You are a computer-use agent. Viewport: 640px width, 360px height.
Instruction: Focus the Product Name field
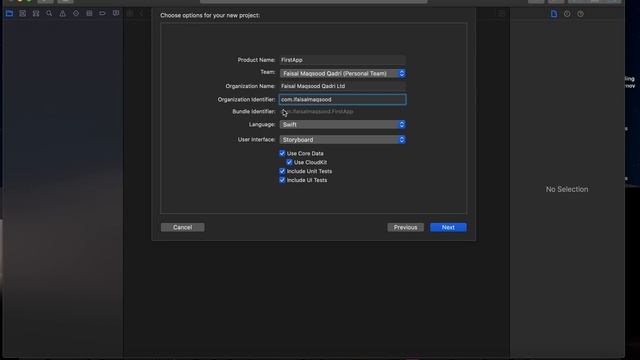pos(342,60)
